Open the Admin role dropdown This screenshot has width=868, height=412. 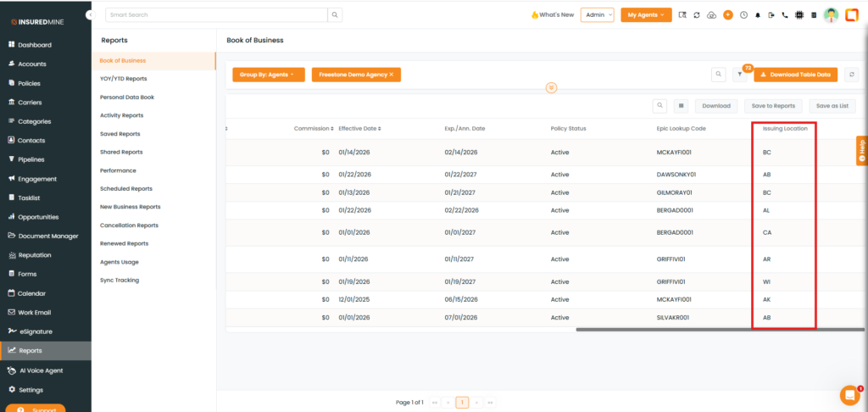pyautogui.click(x=597, y=15)
